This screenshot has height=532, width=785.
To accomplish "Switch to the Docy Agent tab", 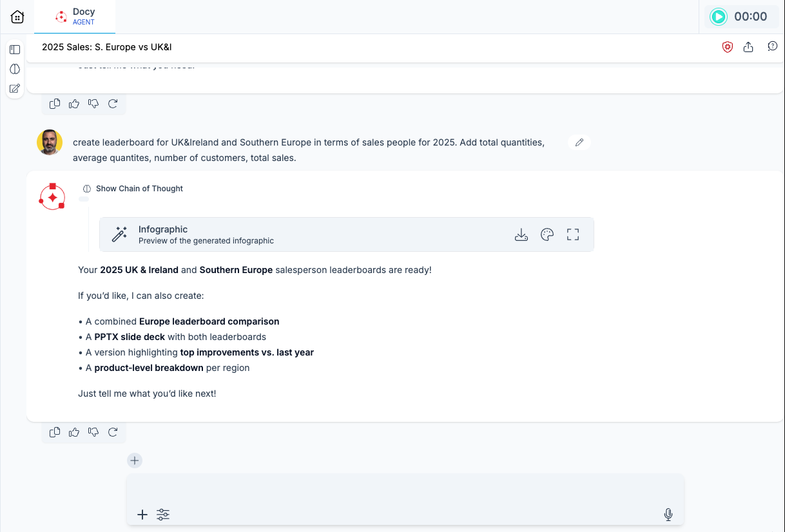I will tap(75, 17).
